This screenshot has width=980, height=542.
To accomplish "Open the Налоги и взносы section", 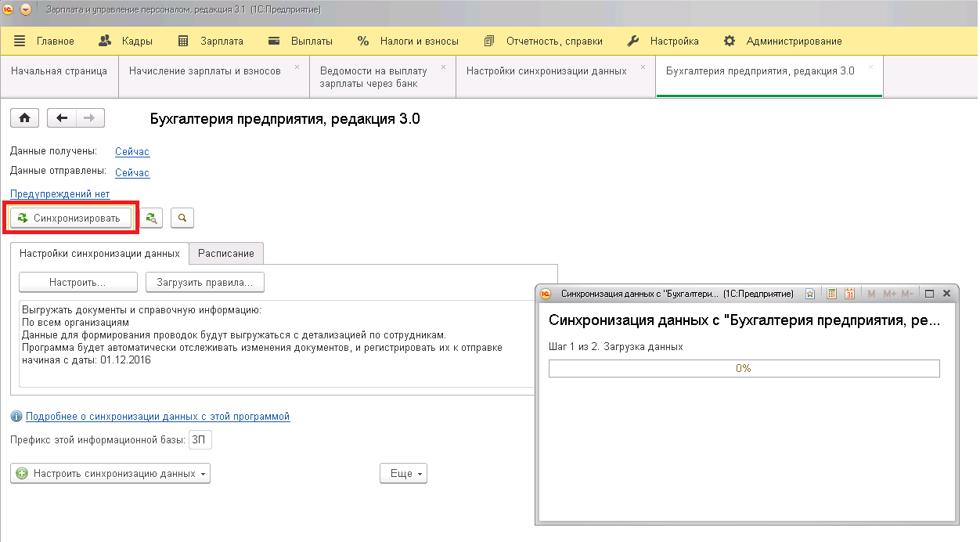I will [408, 41].
